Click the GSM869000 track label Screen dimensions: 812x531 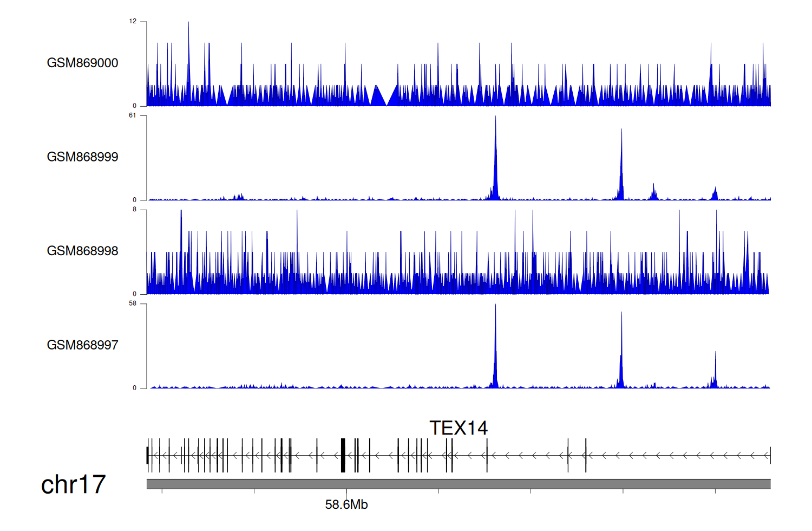pyautogui.click(x=82, y=63)
